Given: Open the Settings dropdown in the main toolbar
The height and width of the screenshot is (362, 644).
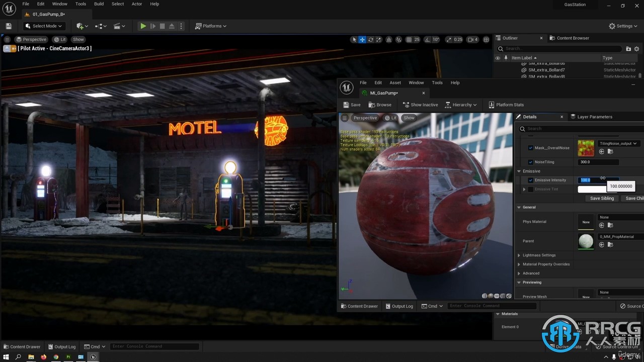Looking at the screenshot, I should point(623,26).
